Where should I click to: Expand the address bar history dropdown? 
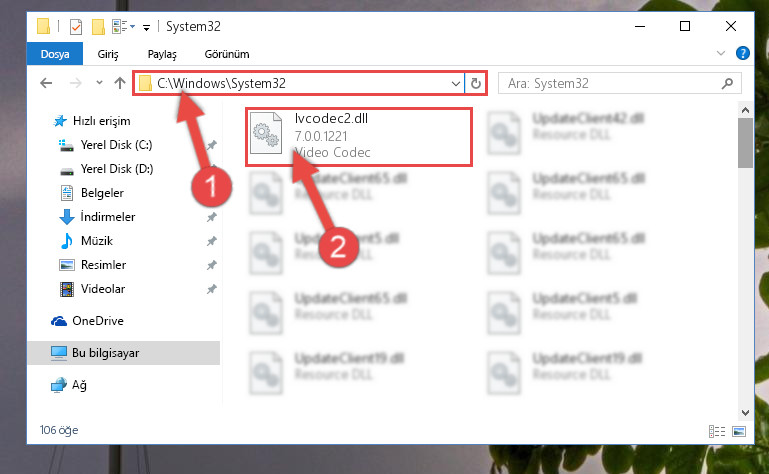(456, 83)
